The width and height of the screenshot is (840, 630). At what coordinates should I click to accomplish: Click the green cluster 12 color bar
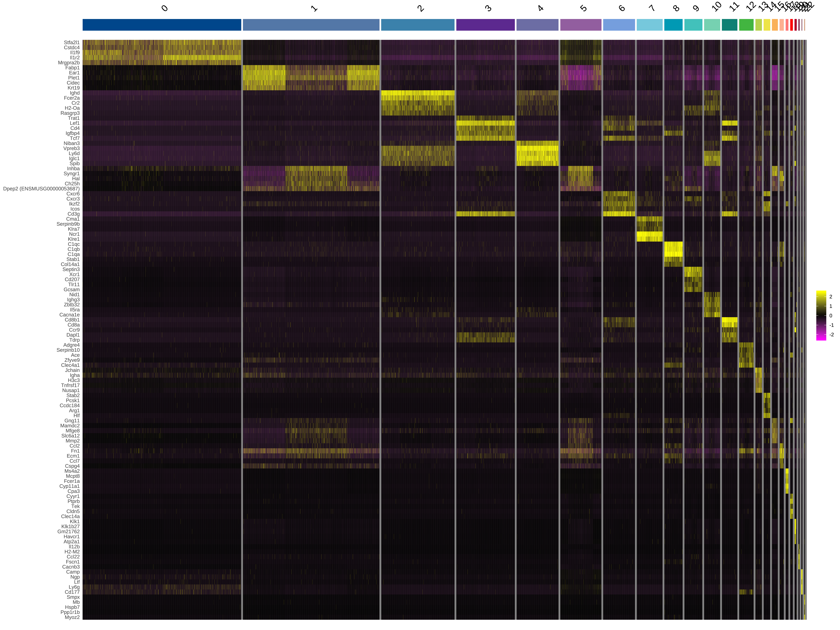746,25
